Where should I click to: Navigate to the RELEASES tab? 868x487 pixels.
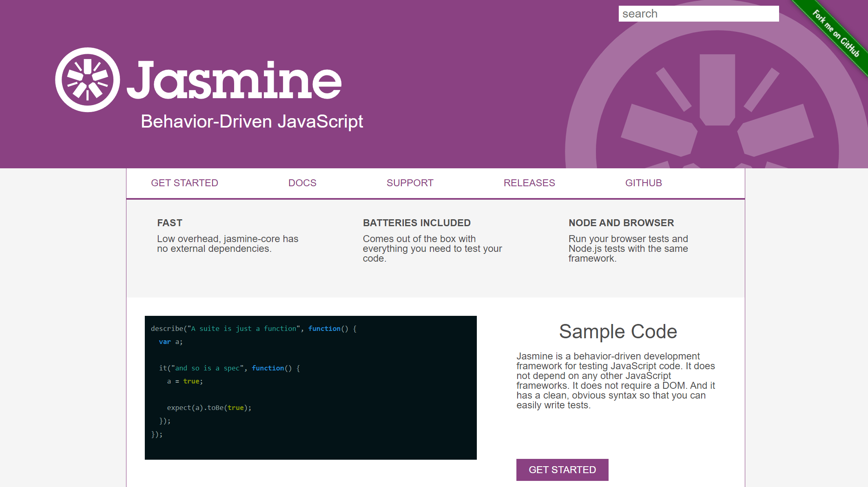(529, 183)
